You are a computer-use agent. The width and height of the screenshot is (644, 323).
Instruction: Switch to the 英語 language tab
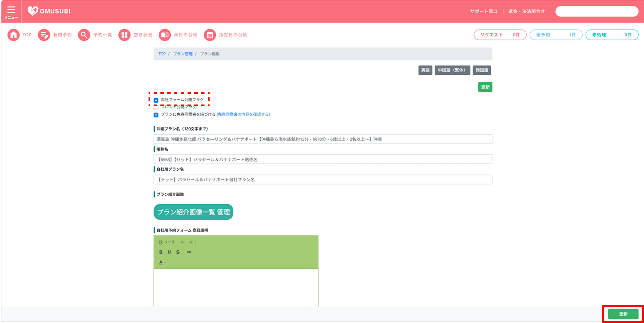425,70
